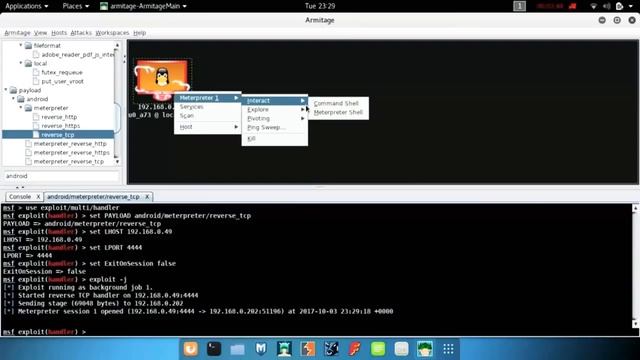Open the clock showing Tue 23:29
Image resolution: width=640 pixels, height=360 pixels.
point(320,6)
